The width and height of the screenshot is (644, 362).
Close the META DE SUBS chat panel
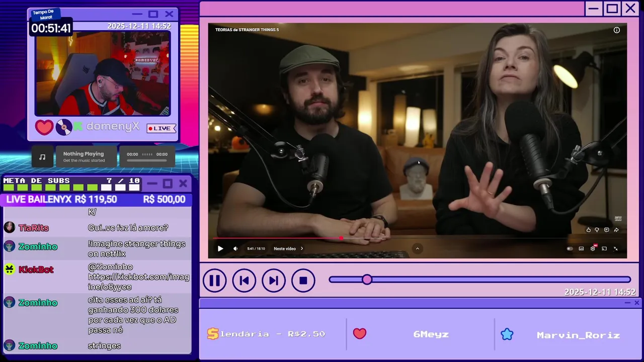183,184
